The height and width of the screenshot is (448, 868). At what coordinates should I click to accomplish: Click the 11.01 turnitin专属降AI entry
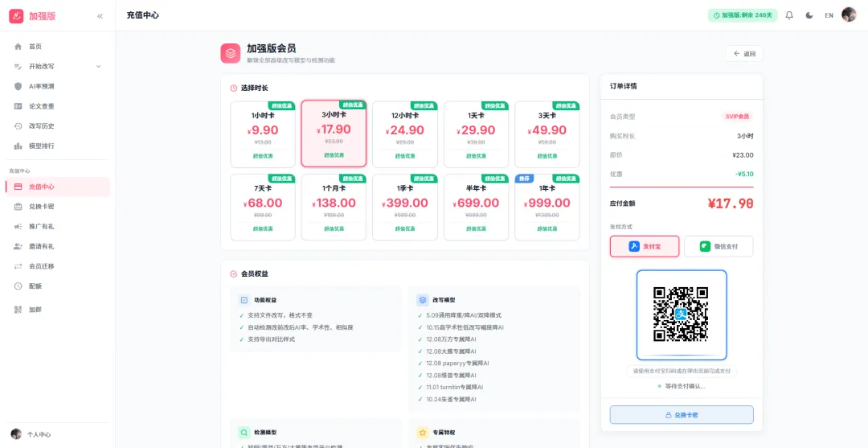pyautogui.click(x=455, y=387)
